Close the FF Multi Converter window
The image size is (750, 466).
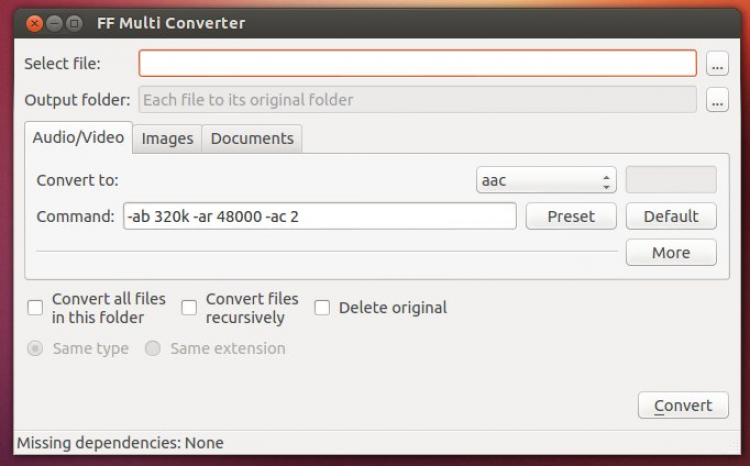35,23
